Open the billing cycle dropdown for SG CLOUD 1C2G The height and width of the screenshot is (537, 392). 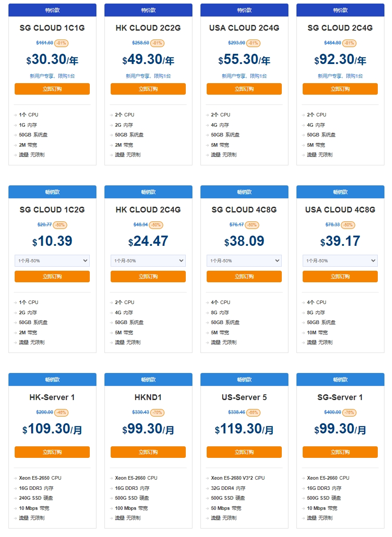(x=52, y=261)
